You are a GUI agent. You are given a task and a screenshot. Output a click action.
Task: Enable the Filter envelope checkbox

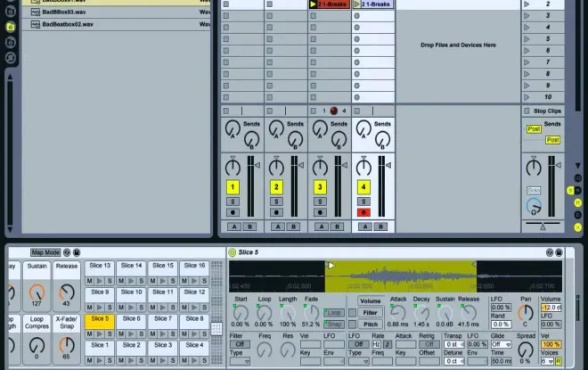352,313
